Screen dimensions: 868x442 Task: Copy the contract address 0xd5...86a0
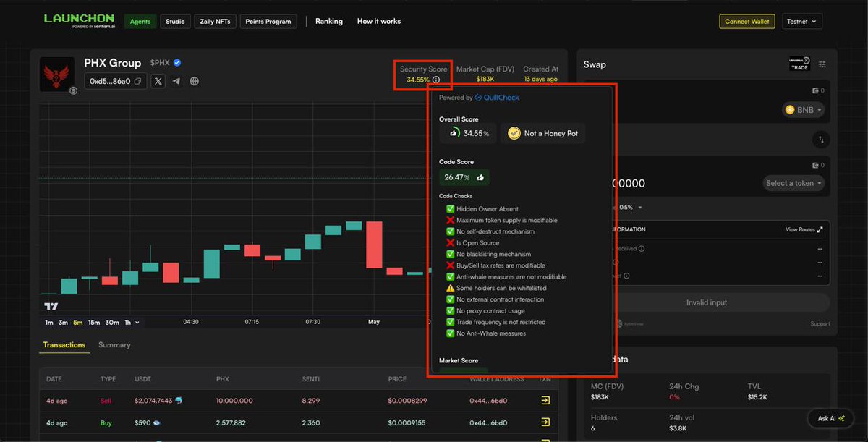pyautogui.click(x=137, y=82)
